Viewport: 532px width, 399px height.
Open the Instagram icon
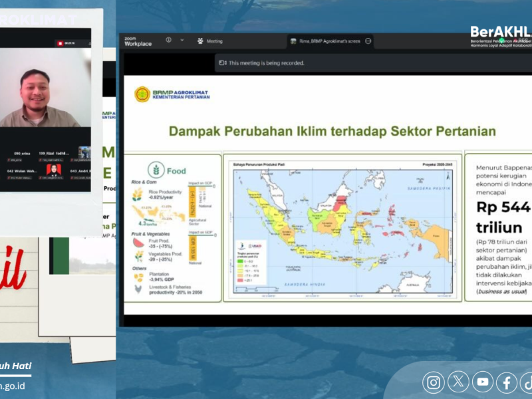pos(434,382)
